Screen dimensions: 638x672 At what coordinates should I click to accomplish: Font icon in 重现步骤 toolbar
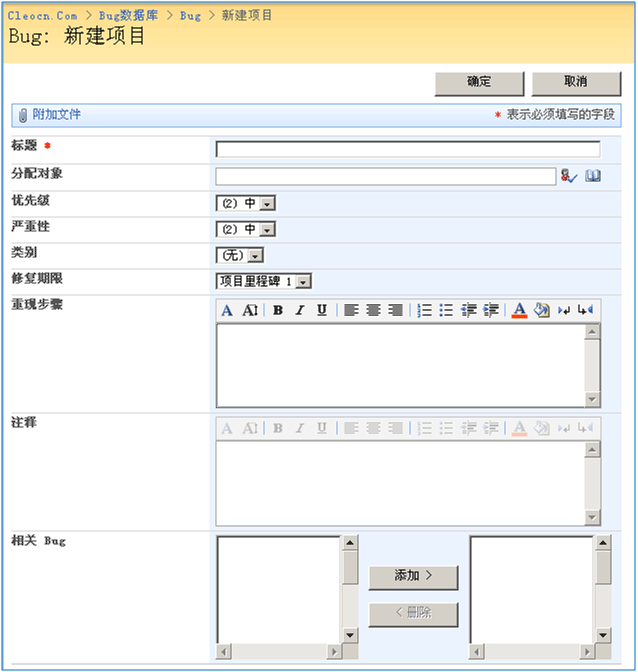(x=227, y=310)
